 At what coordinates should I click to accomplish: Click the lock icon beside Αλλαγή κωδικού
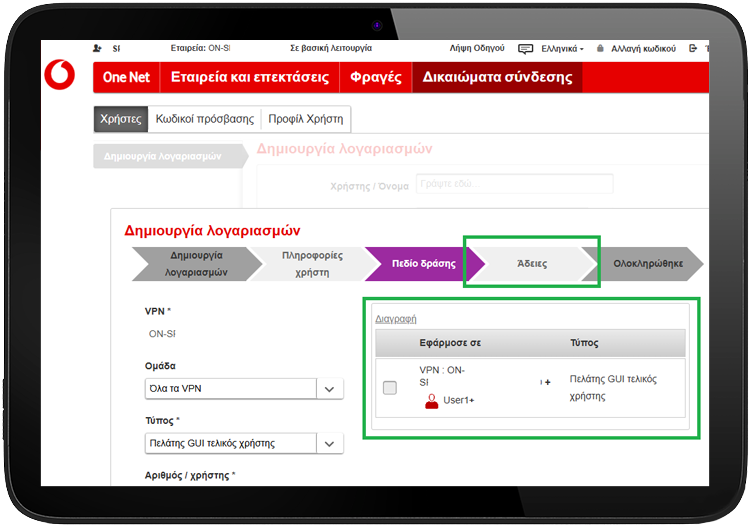pyautogui.click(x=600, y=48)
